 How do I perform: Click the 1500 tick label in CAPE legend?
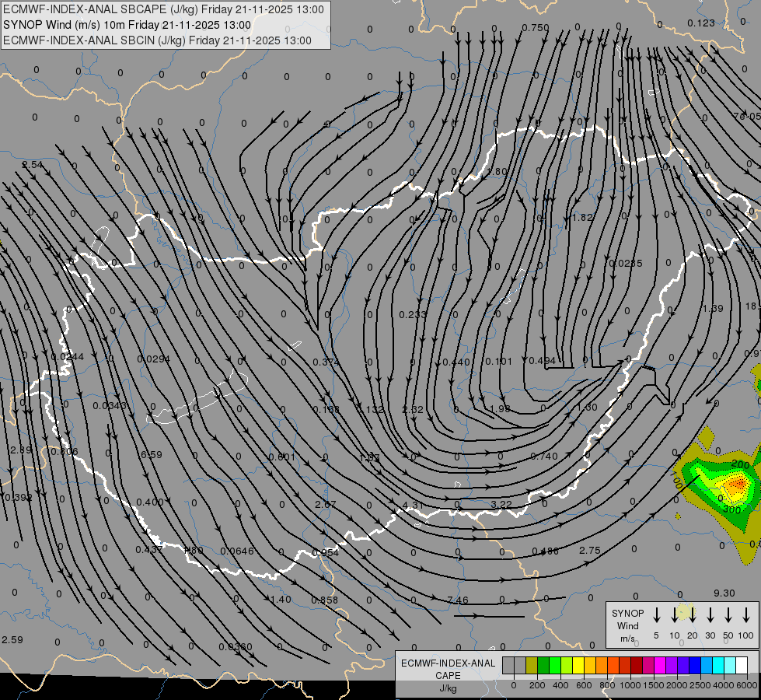653,685
